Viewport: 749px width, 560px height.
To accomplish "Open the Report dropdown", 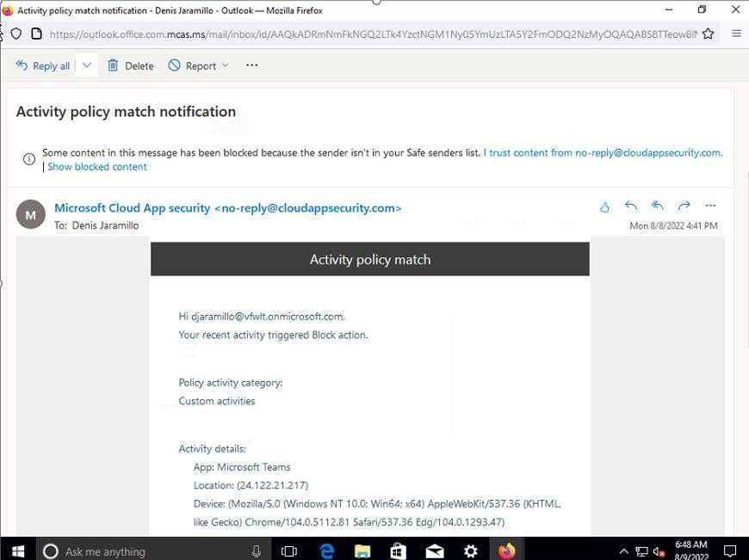I will pyautogui.click(x=198, y=66).
